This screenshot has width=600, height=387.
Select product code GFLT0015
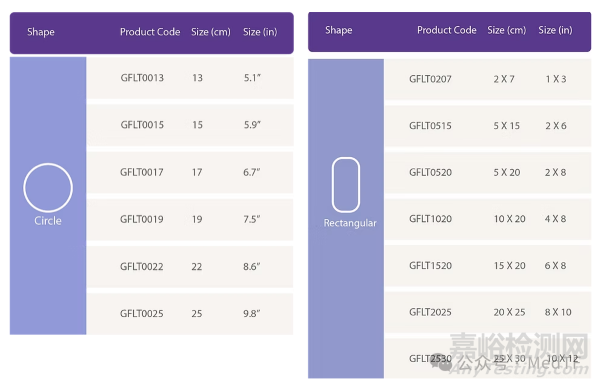(142, 125)
